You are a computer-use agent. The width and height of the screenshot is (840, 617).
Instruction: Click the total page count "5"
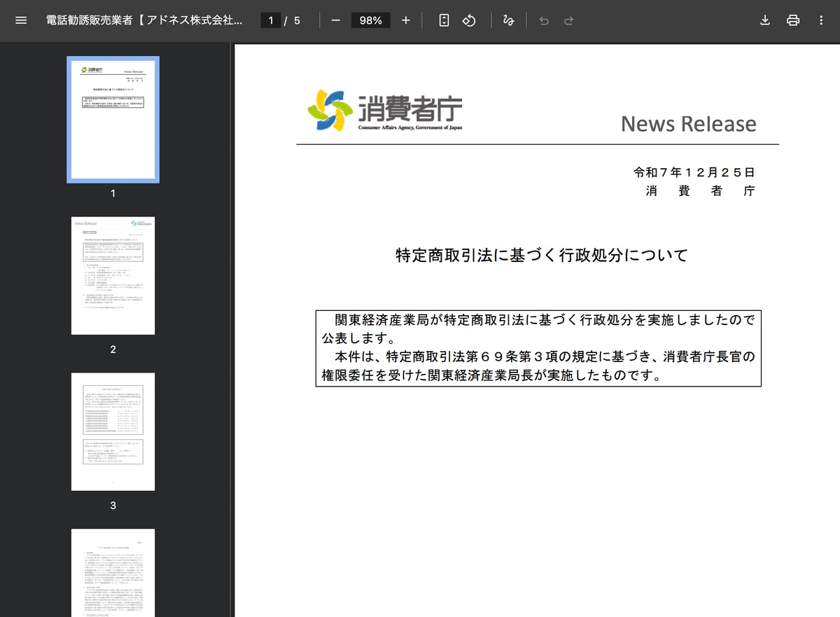tap(297, 20)
